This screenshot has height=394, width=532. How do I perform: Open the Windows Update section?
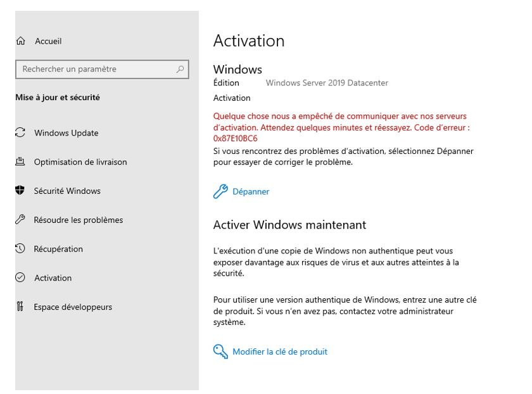pyautogui.click(x=66, y=133)
